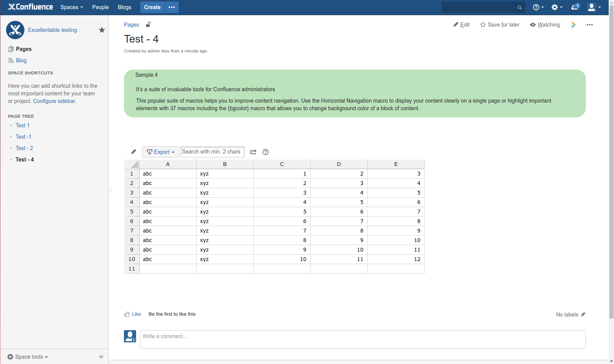Viewport: 614px width, 364px height.
Task: Open the help menu question mark icon
Action: (536, 7)
